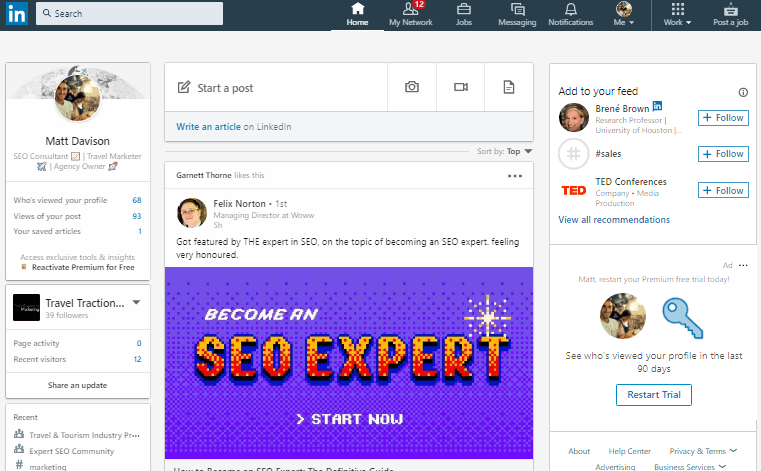
Task: Expand Travel Traction page dropdown arrow
Action: (x=137, y=303)
